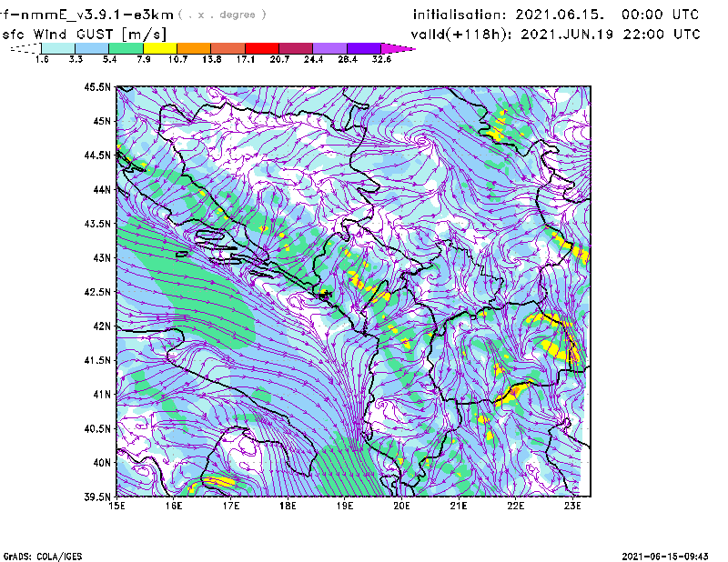Click the '16E' longitude axis label
The width and height of the screenshot is (728, 562).
coord(174,506)
